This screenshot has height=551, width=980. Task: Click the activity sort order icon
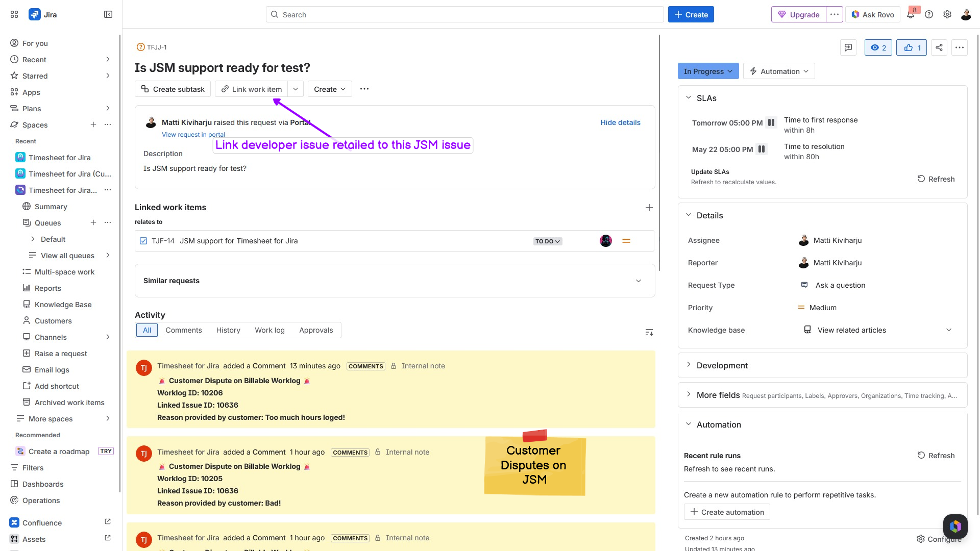coord(649,332)
